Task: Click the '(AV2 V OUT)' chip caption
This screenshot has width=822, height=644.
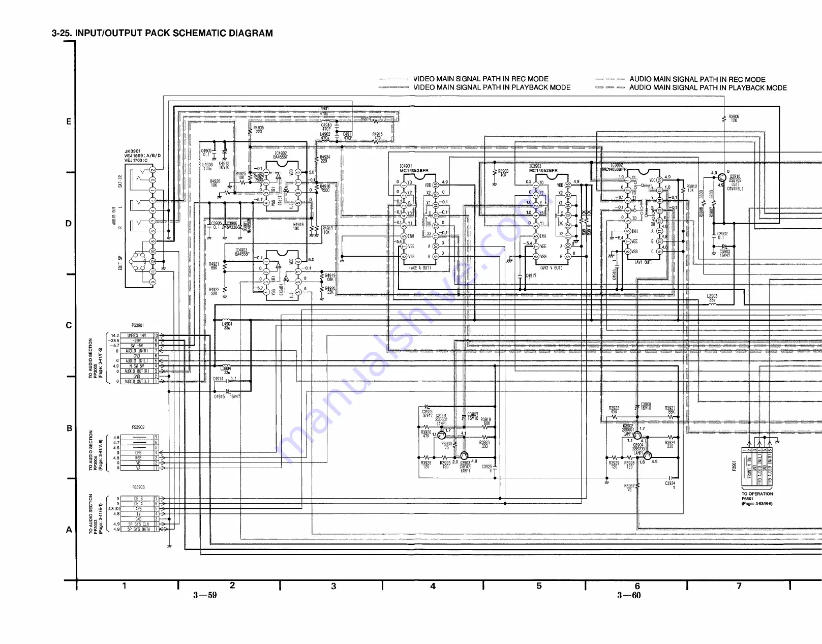Action: click(x=551, y=268)
